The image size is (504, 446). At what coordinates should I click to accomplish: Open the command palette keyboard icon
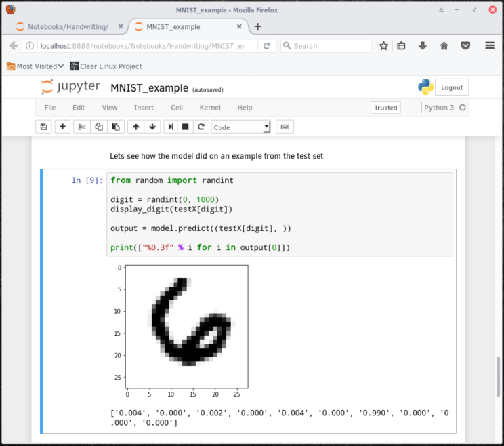[x=285, y=127]
